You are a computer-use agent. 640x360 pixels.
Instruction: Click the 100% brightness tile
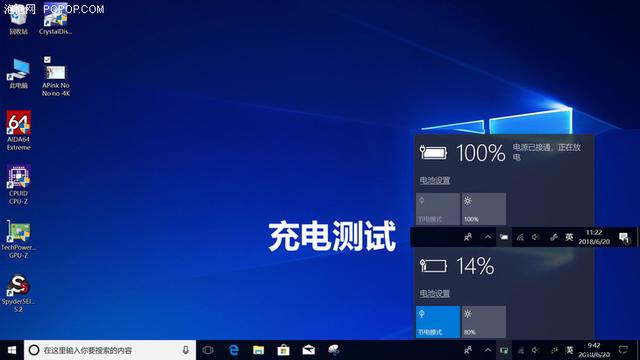(484, 209)
